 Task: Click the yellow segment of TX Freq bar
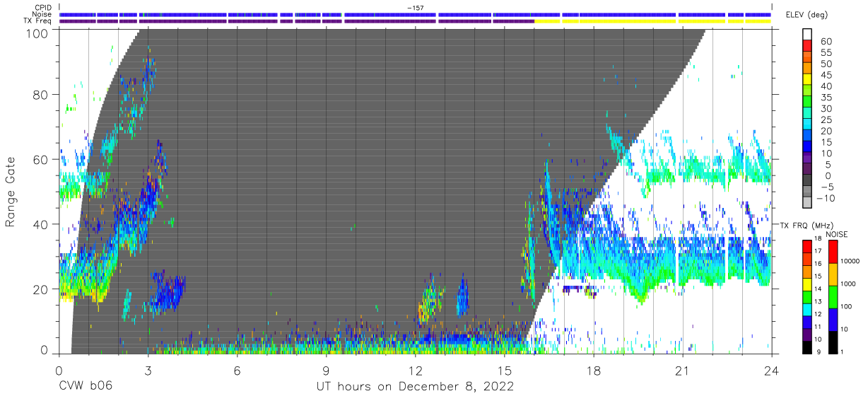tap(653, 21)
